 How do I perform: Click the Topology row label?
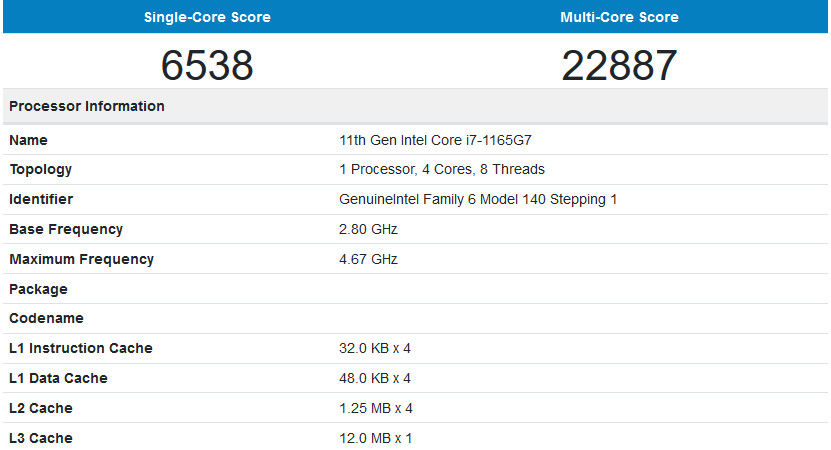(40, 170)
